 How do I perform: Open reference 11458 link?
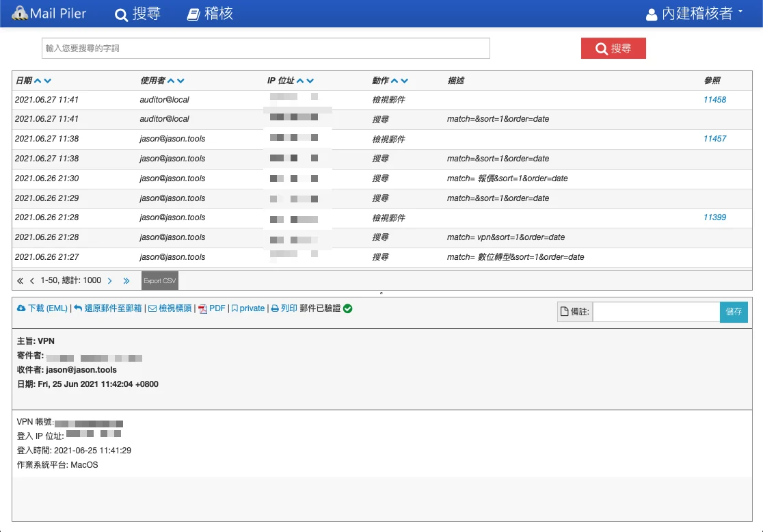click(714, 100)
